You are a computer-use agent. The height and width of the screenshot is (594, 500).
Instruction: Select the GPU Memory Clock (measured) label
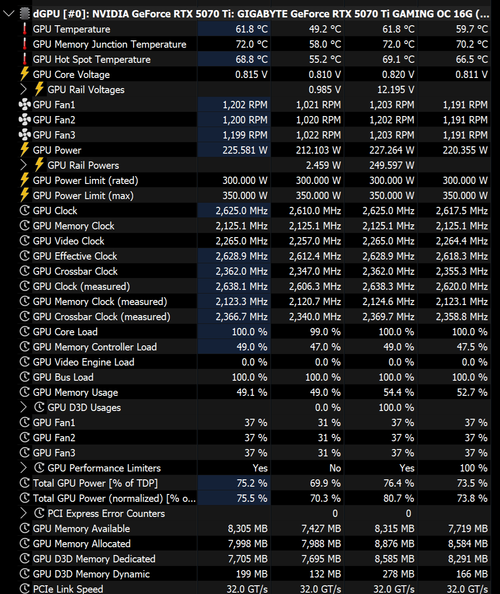click(100, 302)
